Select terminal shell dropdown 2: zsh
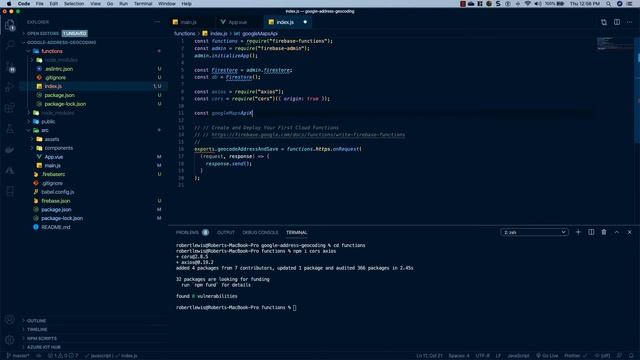The image size is (640, 360). pyautogui.click(x=534, y=232)
